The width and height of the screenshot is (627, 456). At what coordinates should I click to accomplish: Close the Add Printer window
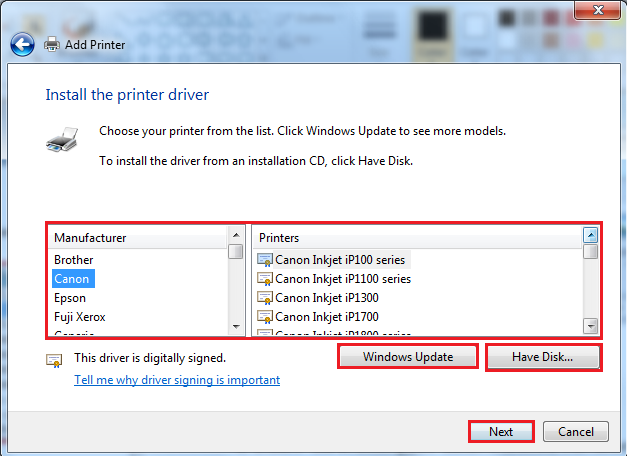click(598, 10)
